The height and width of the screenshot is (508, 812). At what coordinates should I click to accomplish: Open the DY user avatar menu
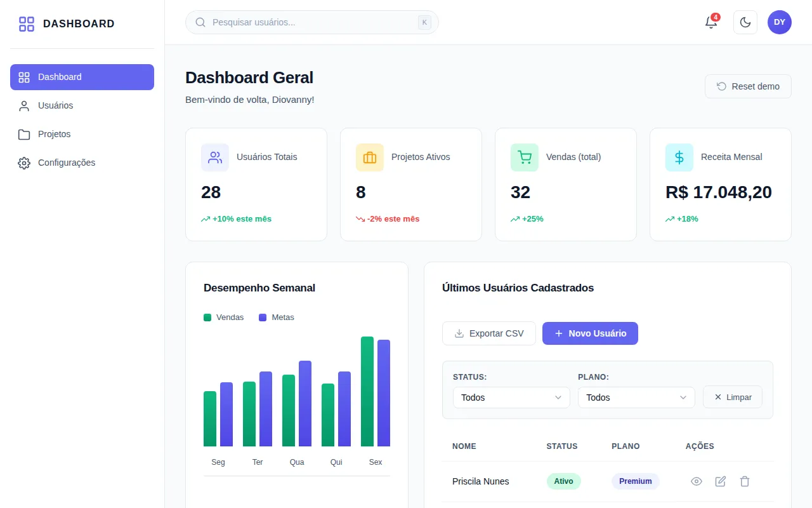pos(780,22)
